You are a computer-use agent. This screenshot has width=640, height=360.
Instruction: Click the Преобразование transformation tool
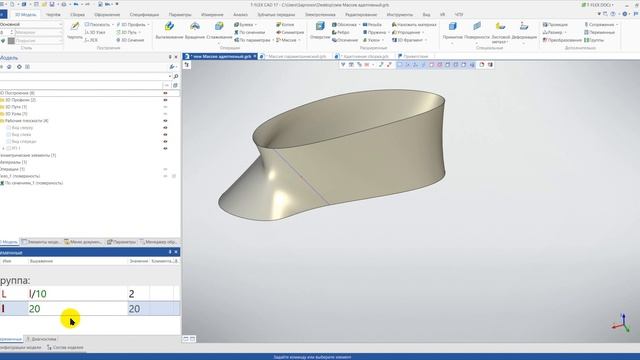coord(562,40)
